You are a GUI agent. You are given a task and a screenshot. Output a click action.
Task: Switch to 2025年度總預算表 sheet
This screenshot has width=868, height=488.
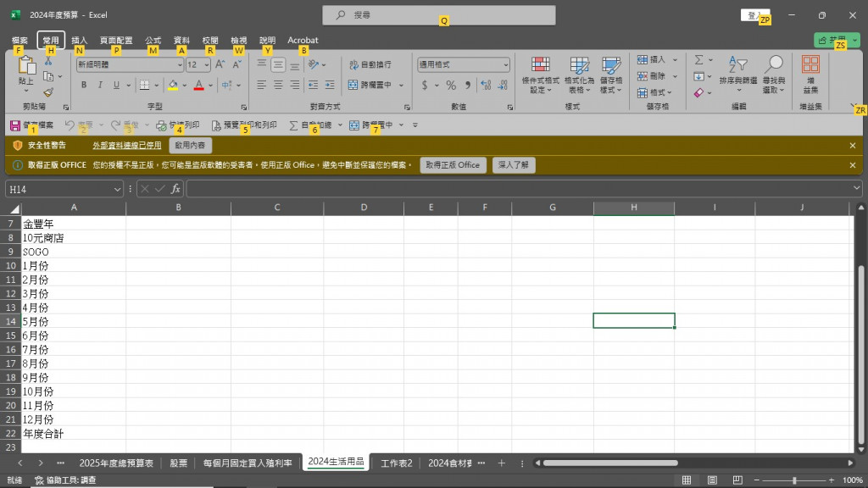click(115, 463)
